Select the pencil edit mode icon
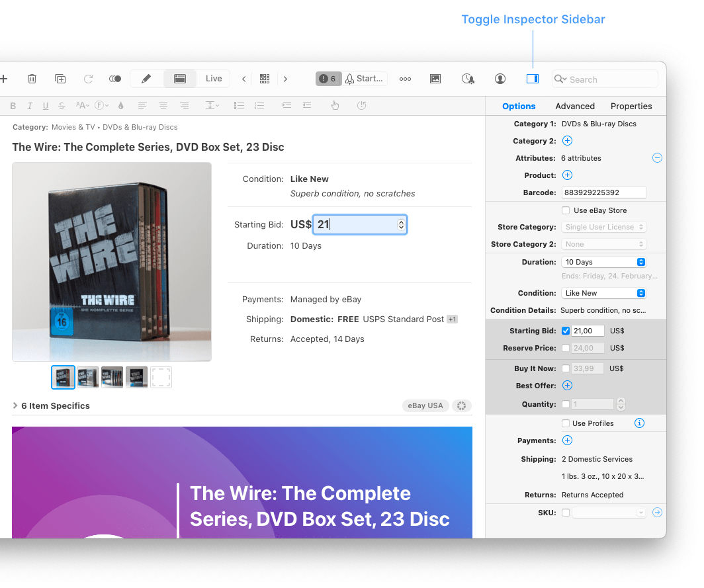Viewport: 704px width, 588px height. [146, 79]
